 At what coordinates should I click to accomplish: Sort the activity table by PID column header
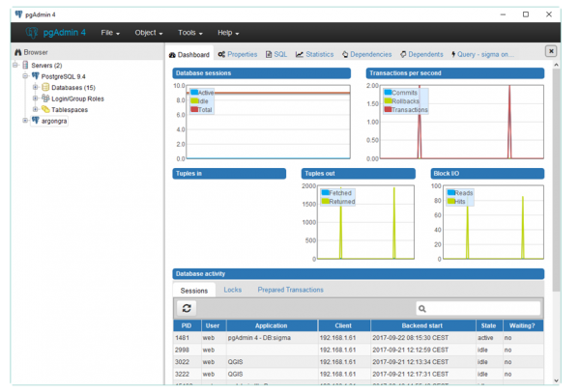tap(186, 325)
